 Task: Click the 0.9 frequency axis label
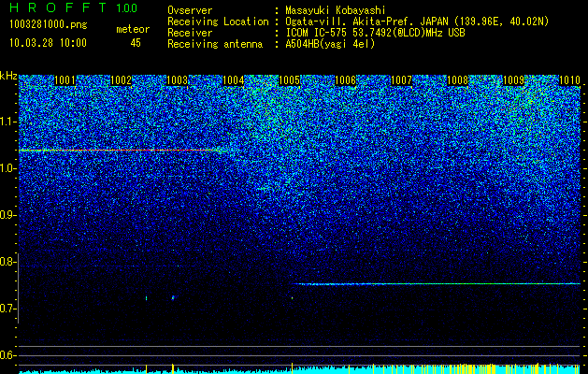(7, 215)
